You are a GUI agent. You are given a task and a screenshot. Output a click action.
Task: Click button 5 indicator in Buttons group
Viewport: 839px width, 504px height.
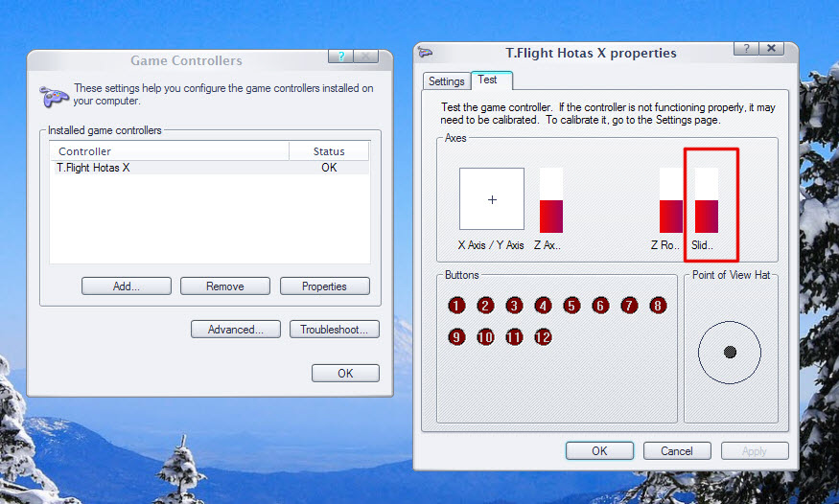pos(571,306)
